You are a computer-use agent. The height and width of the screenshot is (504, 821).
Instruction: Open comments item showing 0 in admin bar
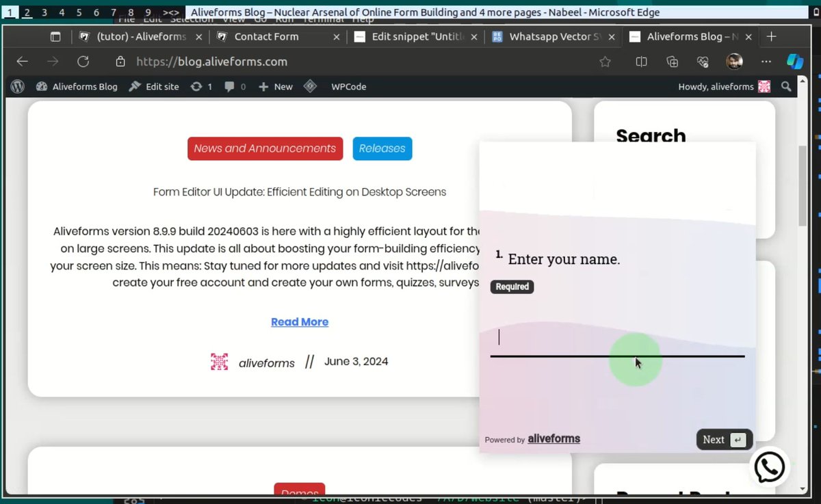[x=235, y=87]
